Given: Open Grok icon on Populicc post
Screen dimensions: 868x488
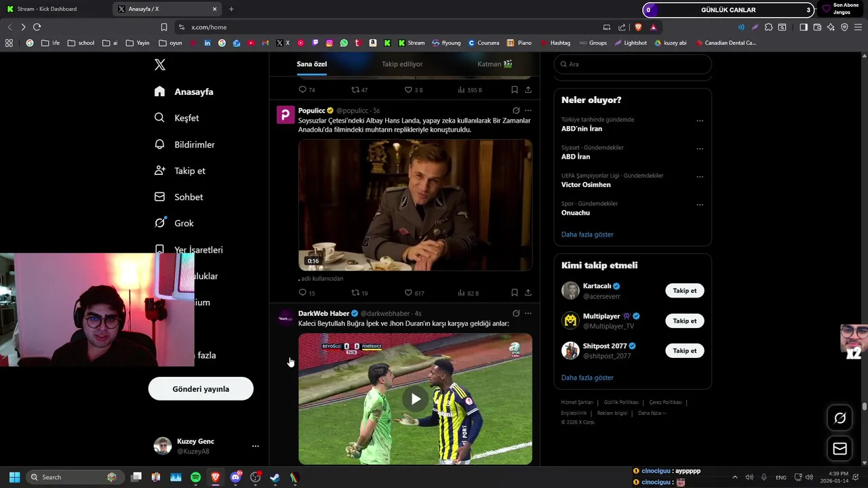Looking at the screenshot, I should (x=516, y=110).
